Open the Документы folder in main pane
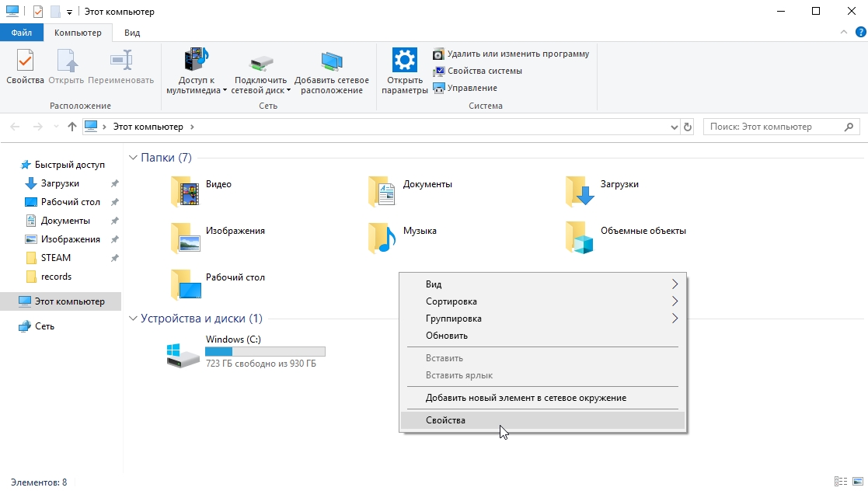Image resolution: width=868 pixels, height=491 pixels. (x=411, y=191)
